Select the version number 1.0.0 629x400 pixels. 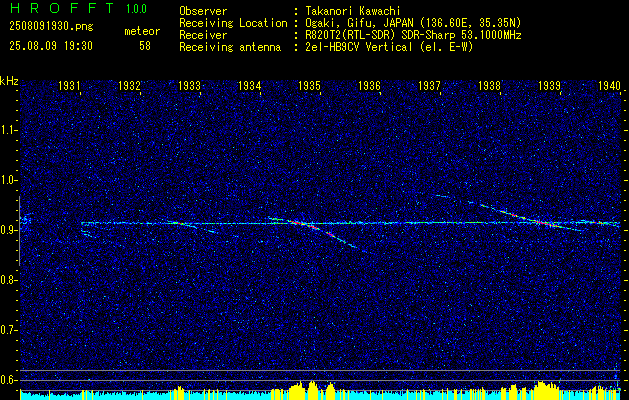pyautogui.click(x=136, y=9)
